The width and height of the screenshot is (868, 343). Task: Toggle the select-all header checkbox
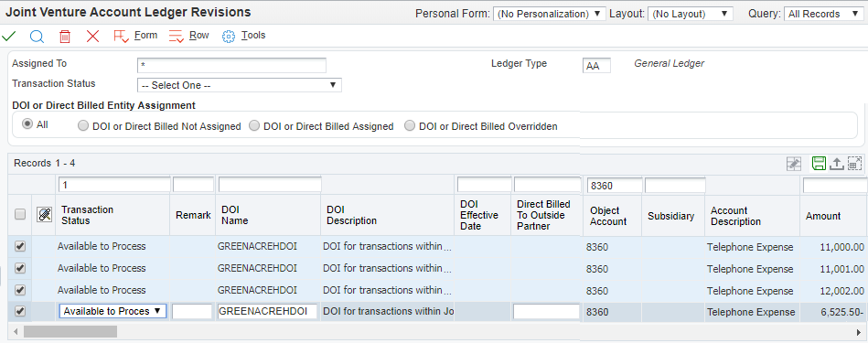pyautogui.click(x=20, y=215)
